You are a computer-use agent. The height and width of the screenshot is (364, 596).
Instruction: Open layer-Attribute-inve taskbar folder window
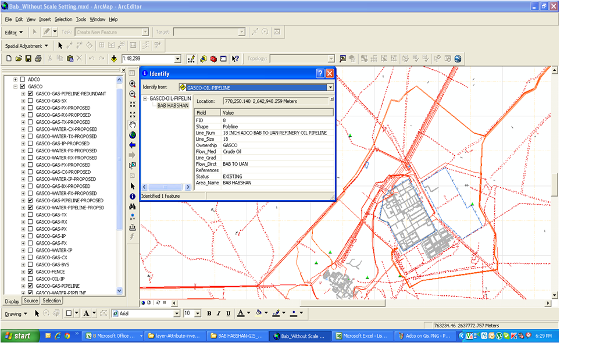tap(174, 336)
